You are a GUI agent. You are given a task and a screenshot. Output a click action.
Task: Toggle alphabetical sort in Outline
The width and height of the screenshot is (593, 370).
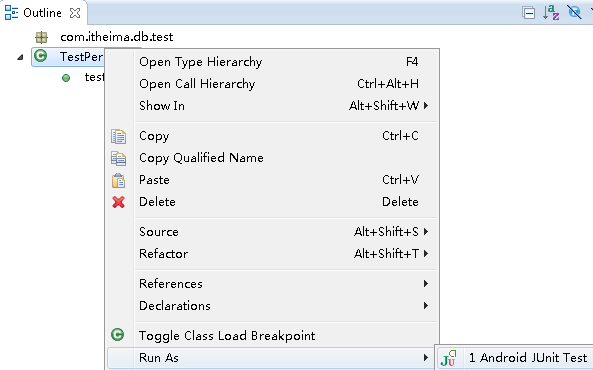tap(551, 12)
